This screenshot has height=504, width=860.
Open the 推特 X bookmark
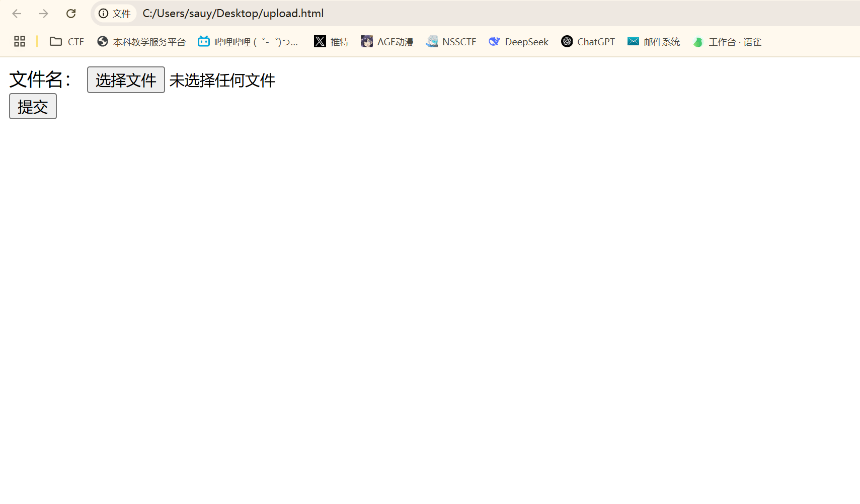tap(331, 42)
